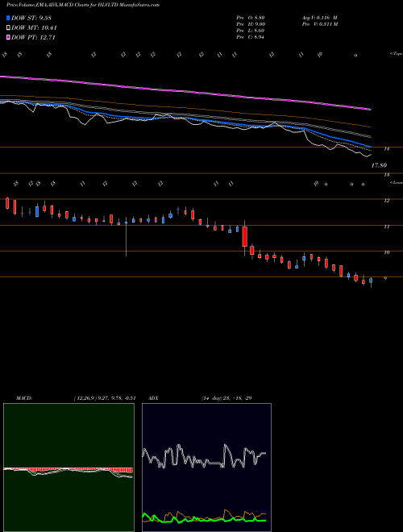403x532 pixels.
Task: Click the chart title mentioning MunafaSutra.com
Action: tap(83, 5)
